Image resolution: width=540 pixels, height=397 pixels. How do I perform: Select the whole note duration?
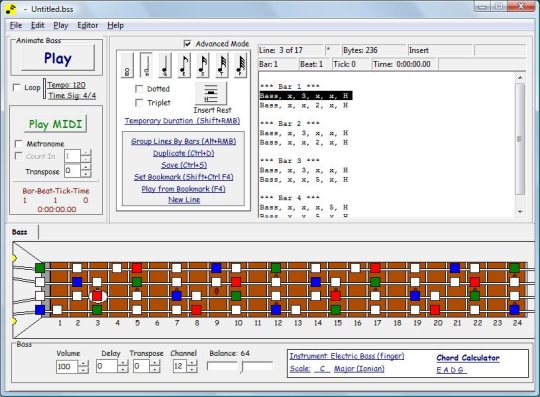click(x=127, y=65)
